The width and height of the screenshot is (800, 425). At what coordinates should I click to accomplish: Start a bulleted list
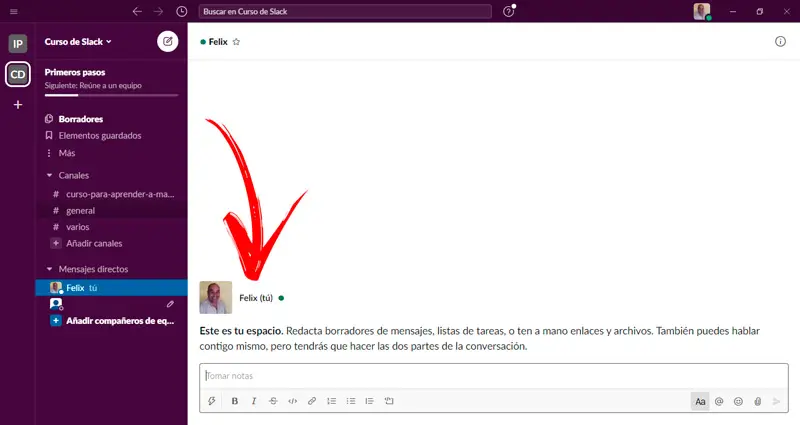(x=351, y=401)
